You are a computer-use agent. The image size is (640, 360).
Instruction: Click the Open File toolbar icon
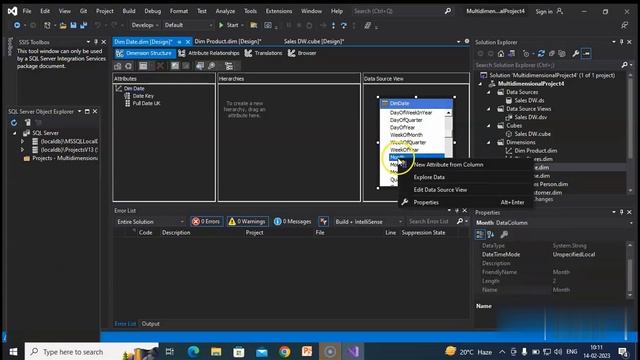[x=63, y=25]
